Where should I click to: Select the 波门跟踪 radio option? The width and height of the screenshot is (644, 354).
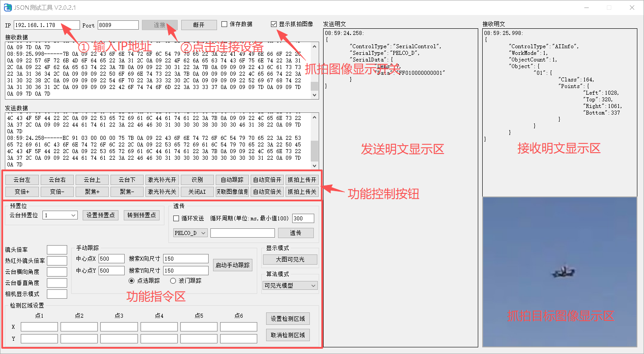tap(173, 281)
